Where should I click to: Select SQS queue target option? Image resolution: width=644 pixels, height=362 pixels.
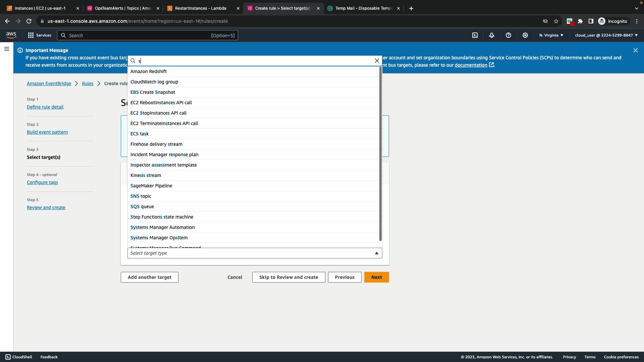[x=142, y=206]
